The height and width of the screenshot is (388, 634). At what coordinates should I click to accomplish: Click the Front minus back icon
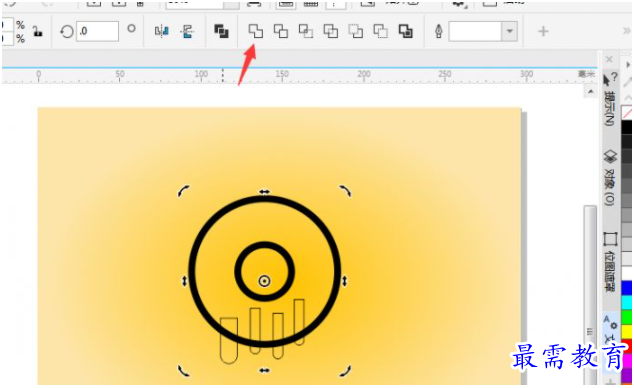point(355,31)
